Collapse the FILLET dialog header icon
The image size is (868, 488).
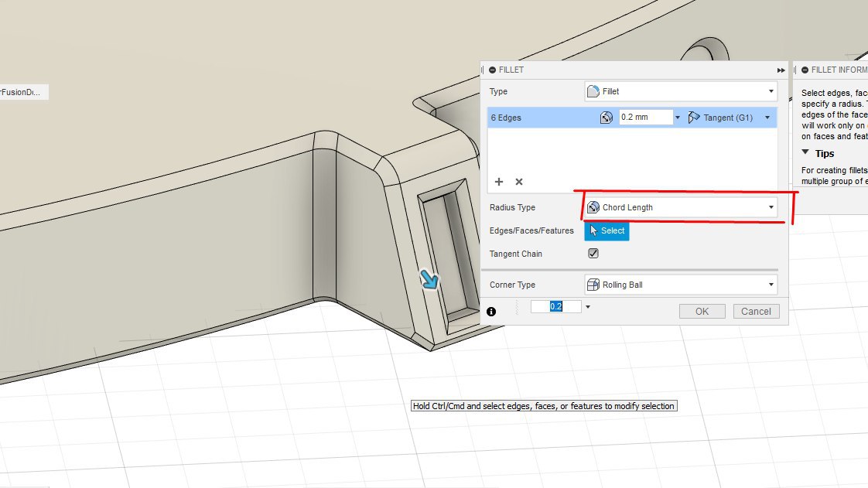pyautogui.click(x=492, y=70)
